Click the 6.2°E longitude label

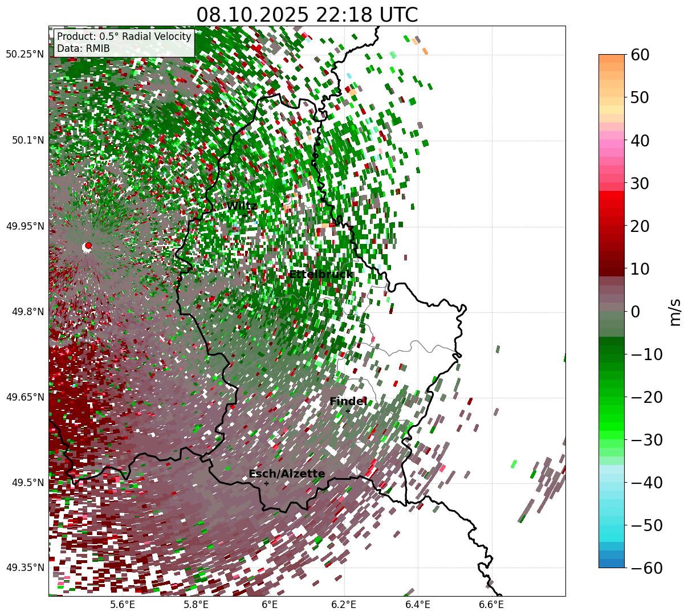click(x=344, y=605)
